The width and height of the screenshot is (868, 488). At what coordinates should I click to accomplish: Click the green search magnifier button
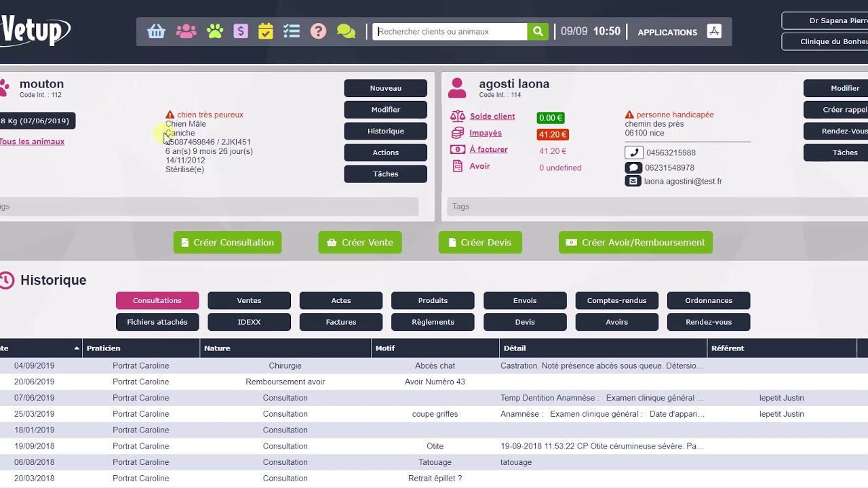pyautogui.click(x=538, y=32)
